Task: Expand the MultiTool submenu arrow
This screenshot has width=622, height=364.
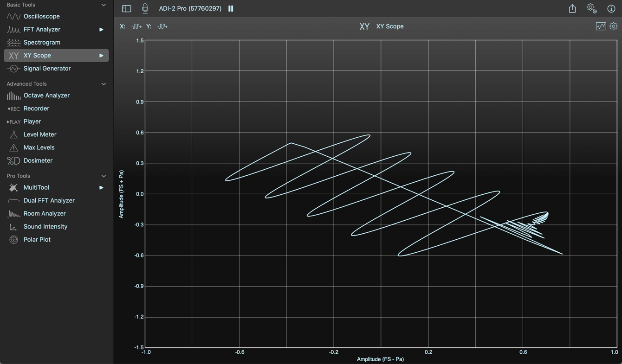Action: 101,188
